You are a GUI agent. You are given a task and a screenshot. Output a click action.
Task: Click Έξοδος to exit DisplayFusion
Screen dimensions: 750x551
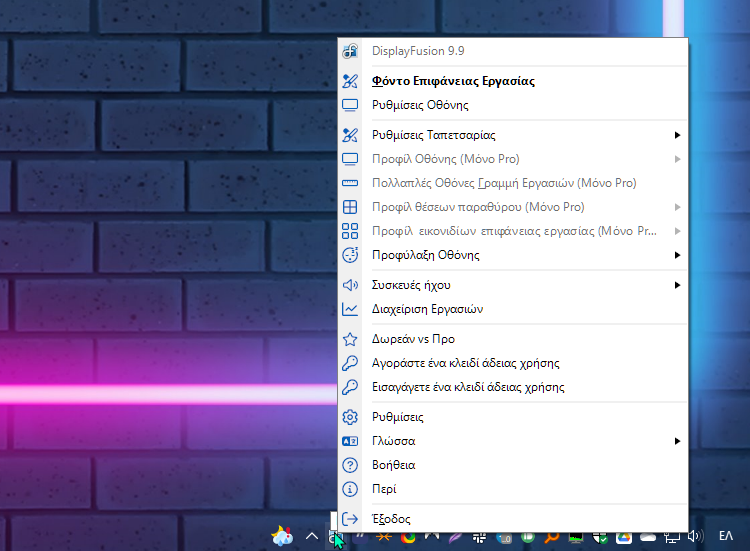513,519
